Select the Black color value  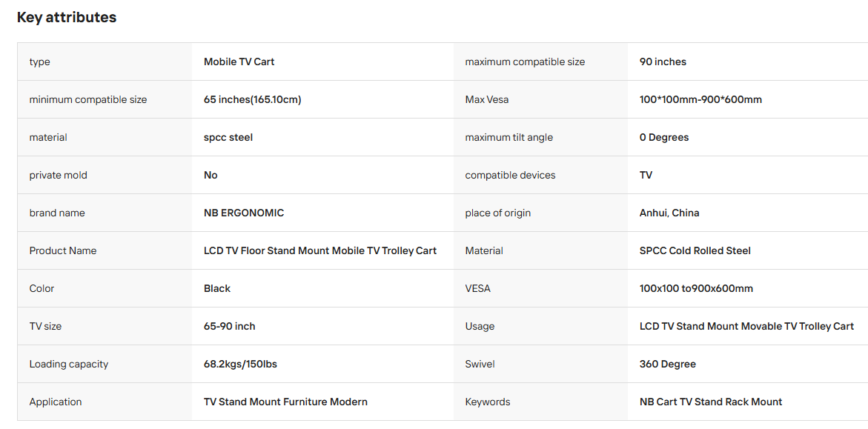[x=217, y=288]
